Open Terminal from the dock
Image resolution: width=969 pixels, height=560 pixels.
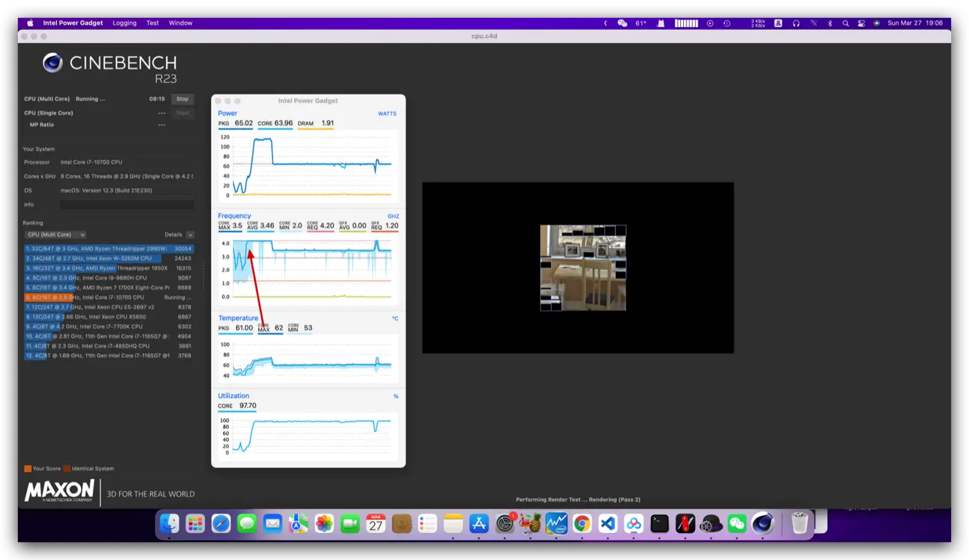(x=660, y=524)
